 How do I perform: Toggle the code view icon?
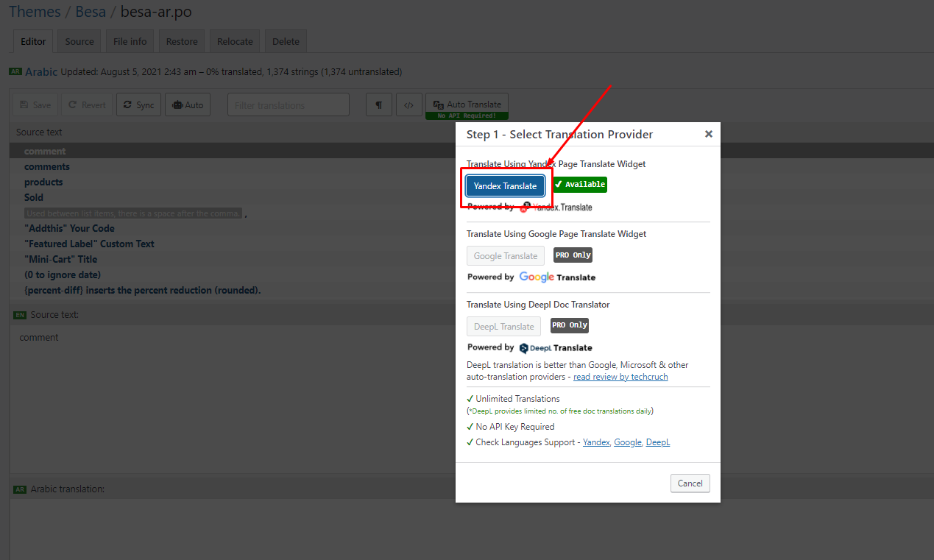click(x=409, y=105)
